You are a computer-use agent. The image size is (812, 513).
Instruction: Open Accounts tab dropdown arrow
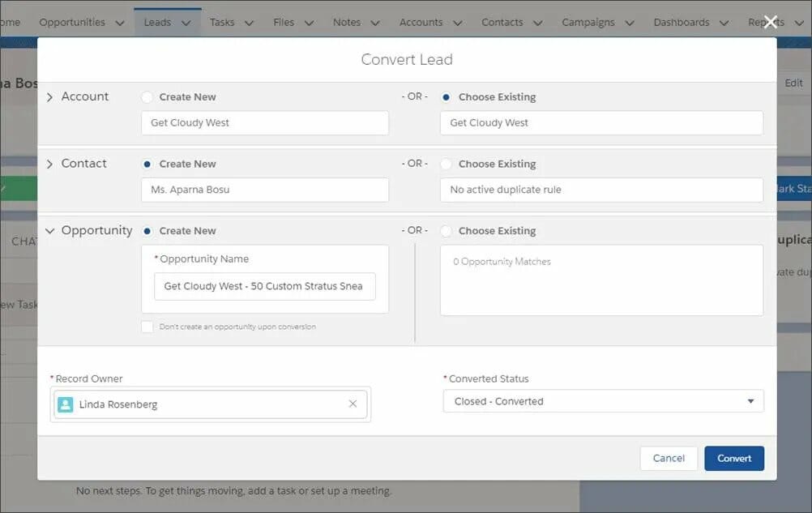point(458,23)
